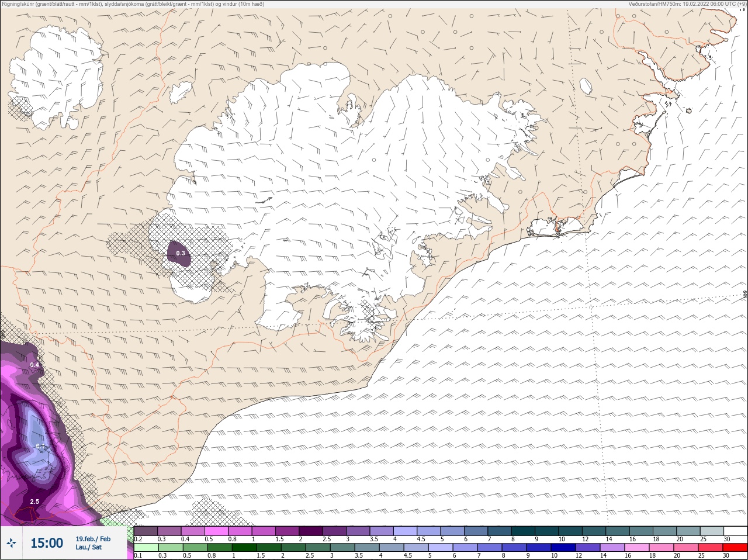Click upper legend lavender swatch between 4 and 4.5
The image size is (748, 560).
pyautogui.click(x=406, y=531)
